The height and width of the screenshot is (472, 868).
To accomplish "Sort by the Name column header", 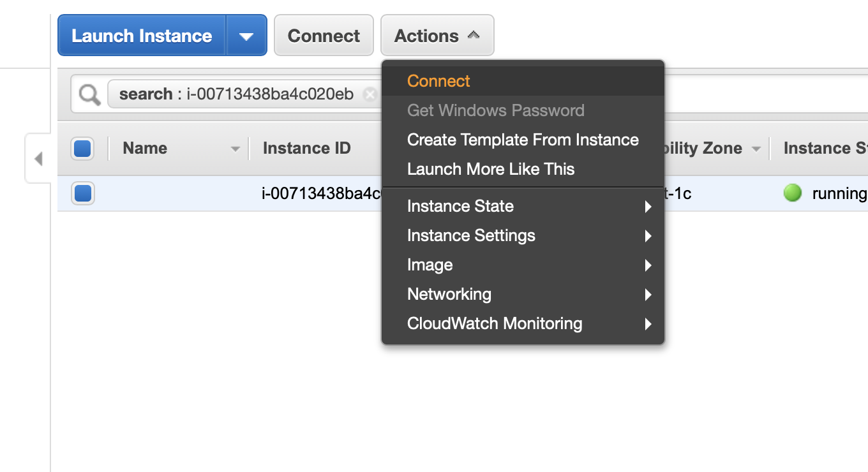I will click(145, 148).
